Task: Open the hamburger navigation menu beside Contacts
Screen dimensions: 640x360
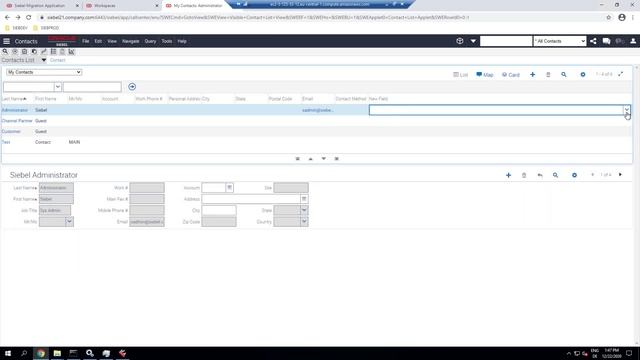Action: tap(7, 41)
